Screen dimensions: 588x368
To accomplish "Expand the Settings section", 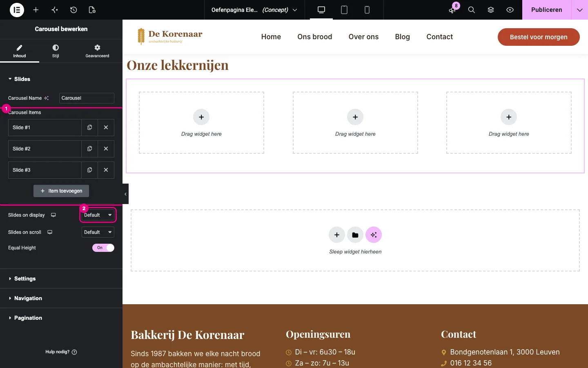I will pos(61,278).
